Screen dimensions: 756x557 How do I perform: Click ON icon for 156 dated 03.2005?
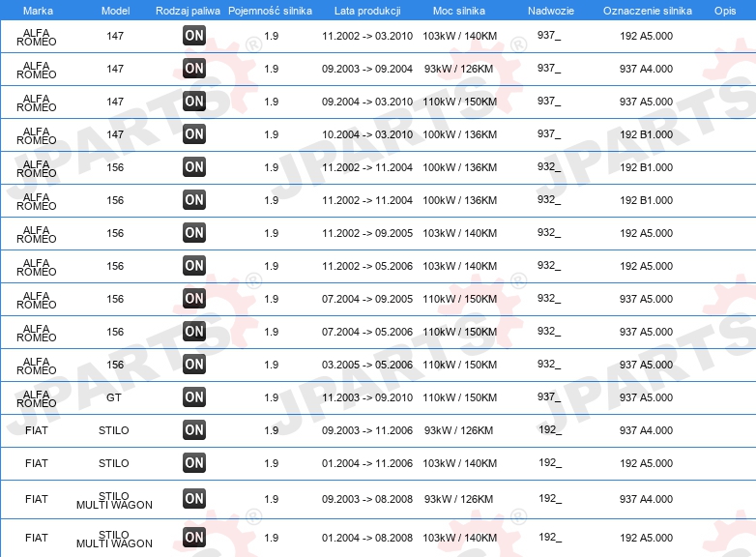point(194,365)
